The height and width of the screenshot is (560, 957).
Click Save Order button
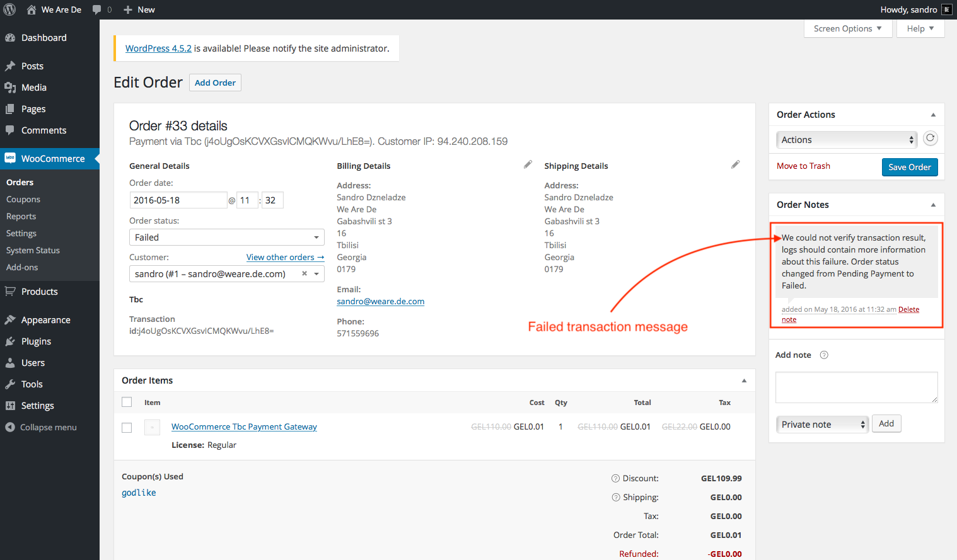(910, 167)
